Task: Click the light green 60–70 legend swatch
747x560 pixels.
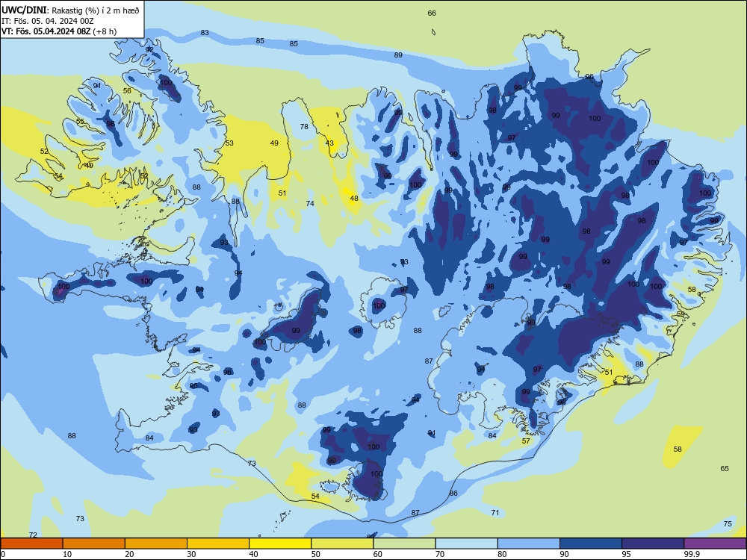Action: tap(404, 544)
